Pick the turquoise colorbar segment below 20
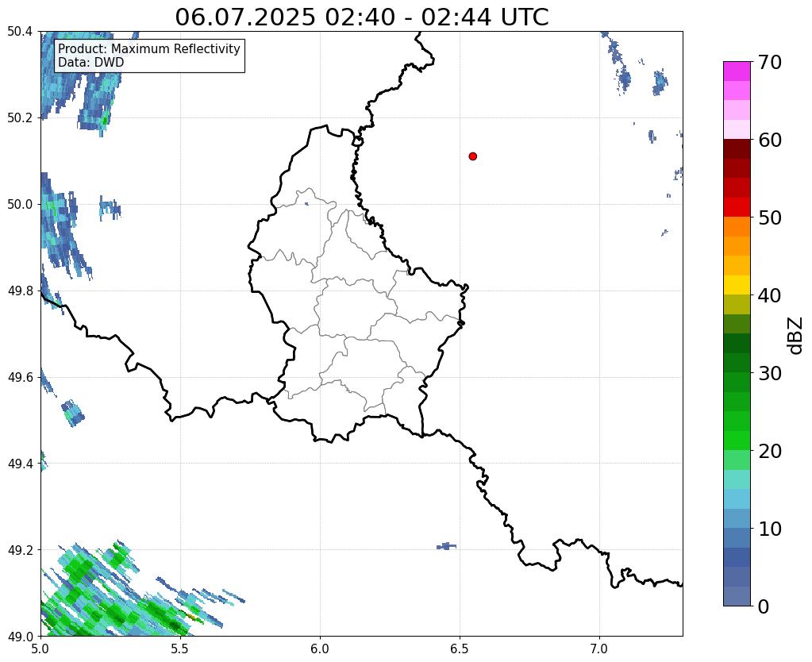The height and width of the screenshot is (662, 812). 737,479
